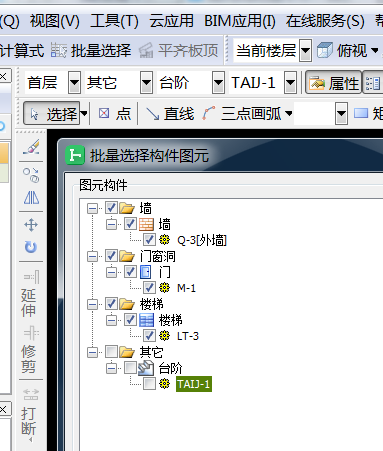Collapse the 门 sub-node
This screenshot has height=451, width=383.
pos(111,272)
